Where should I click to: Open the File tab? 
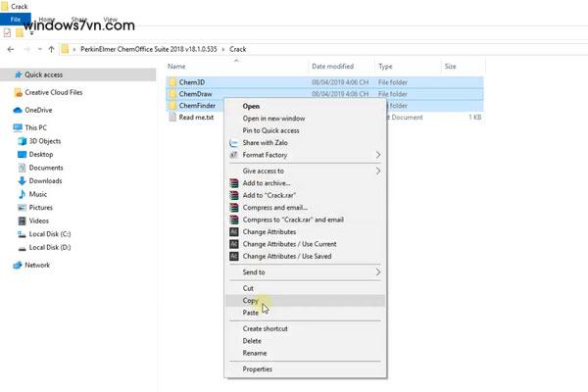click(17, 19)
